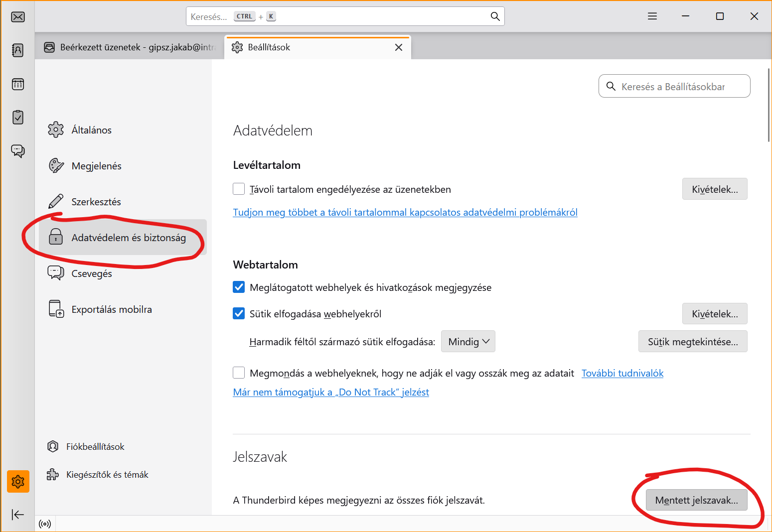
Task: Follow the További tudnivalók link
Action: 622,373
